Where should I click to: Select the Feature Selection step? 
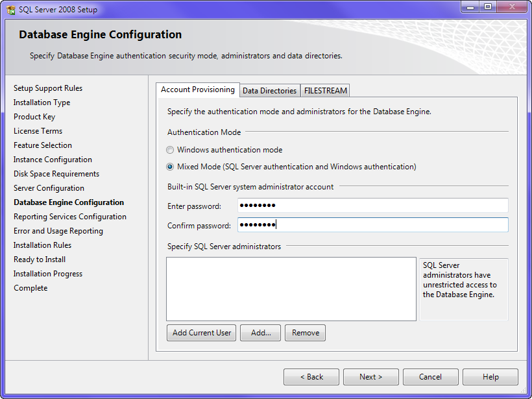point(43,145)
